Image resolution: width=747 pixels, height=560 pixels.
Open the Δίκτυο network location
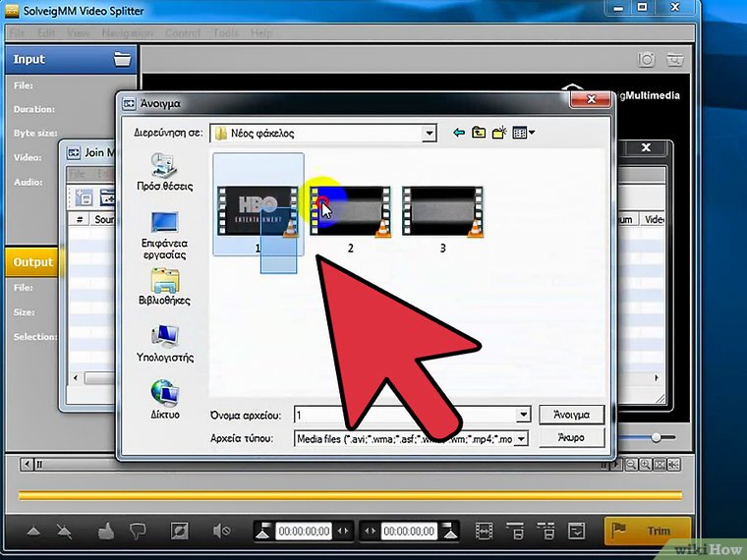pyautogui.click(x=164, y=401)
